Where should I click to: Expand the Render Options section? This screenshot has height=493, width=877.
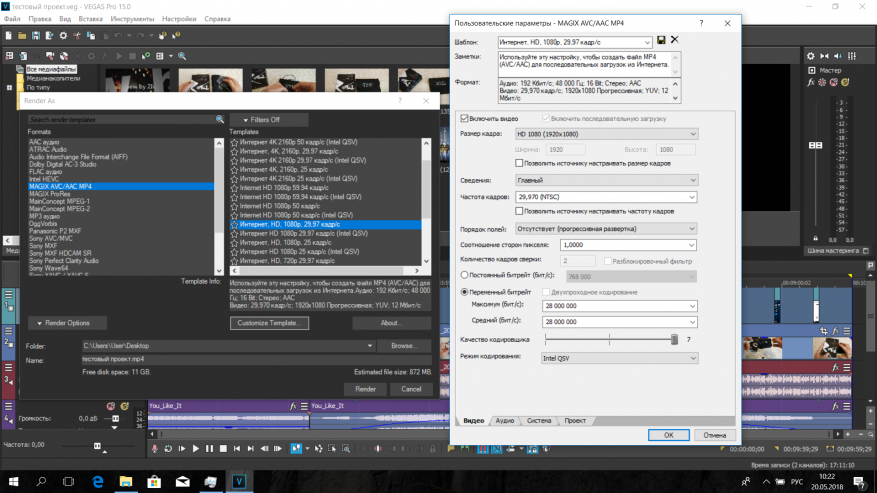[67, 323]
